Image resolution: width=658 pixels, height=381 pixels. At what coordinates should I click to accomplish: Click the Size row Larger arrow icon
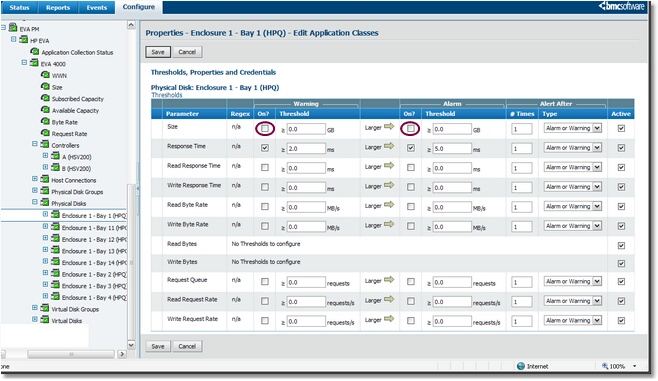coord(389,126)
